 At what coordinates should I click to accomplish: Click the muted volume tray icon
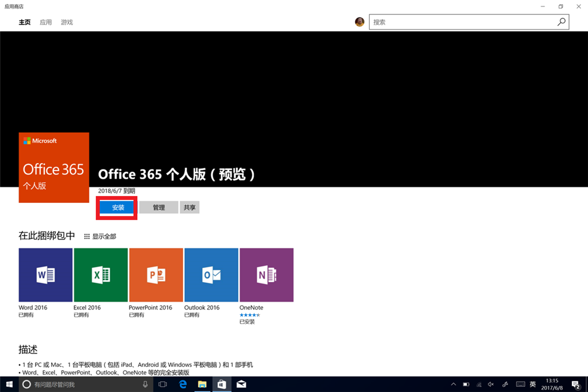tap(491, 384)
